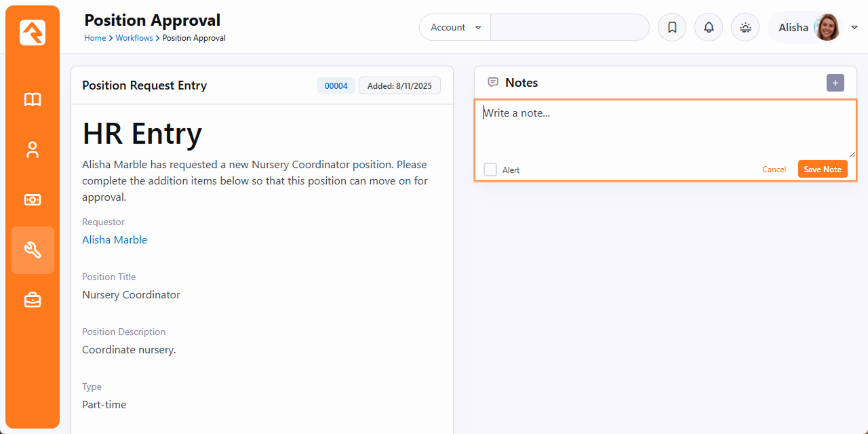Navigate to Workflows breadcrumb
The height and width of the screenshot is (434, 868).
click(x=134, y=38)
